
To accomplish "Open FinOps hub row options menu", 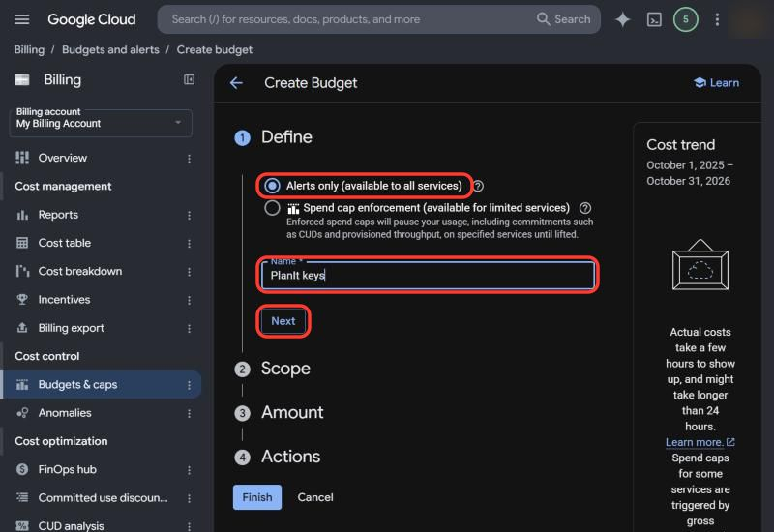I will coord(189,470).
